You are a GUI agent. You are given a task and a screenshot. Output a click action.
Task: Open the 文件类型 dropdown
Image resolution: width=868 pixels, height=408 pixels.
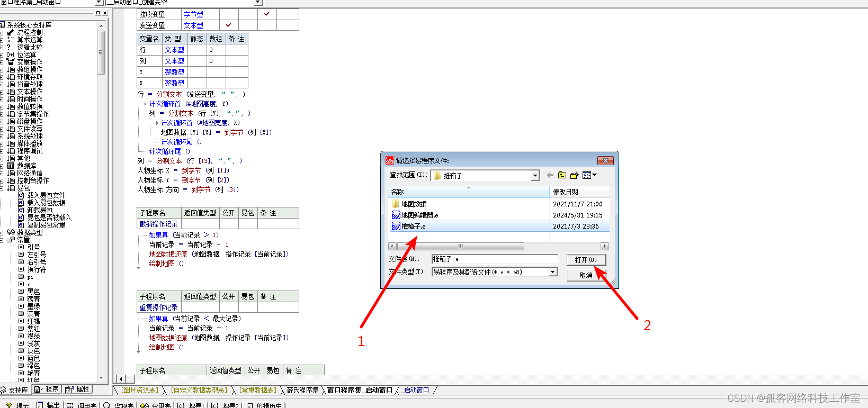[x=552, y=272]
